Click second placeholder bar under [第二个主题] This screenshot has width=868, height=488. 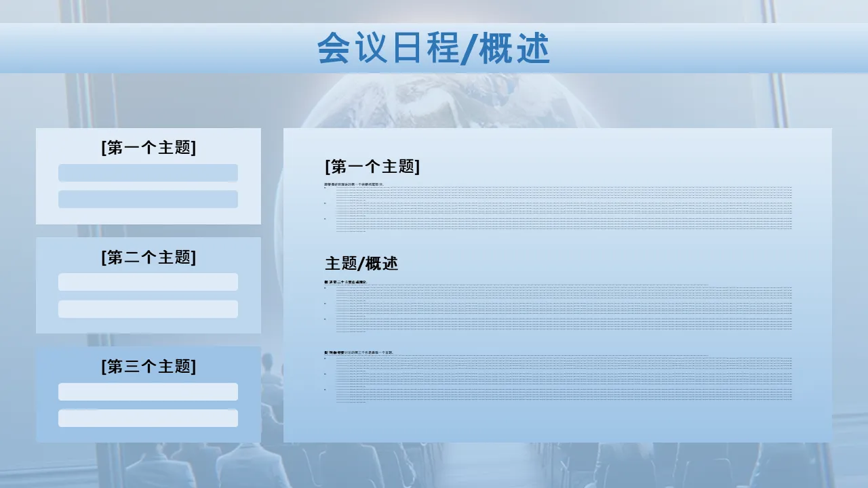(148, 309)
